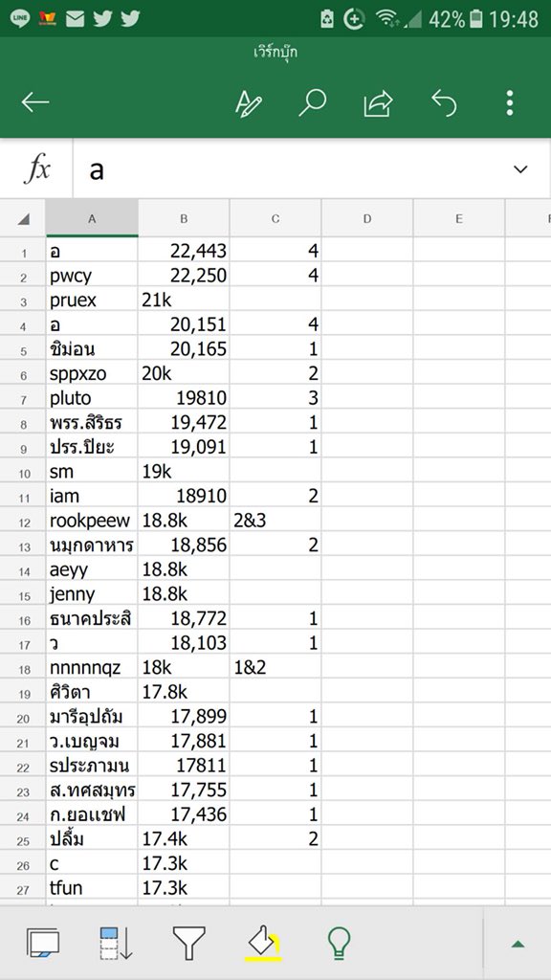Tap the filter funnel icon
This screenshot has height=980, width=551.
click(188, 943)
